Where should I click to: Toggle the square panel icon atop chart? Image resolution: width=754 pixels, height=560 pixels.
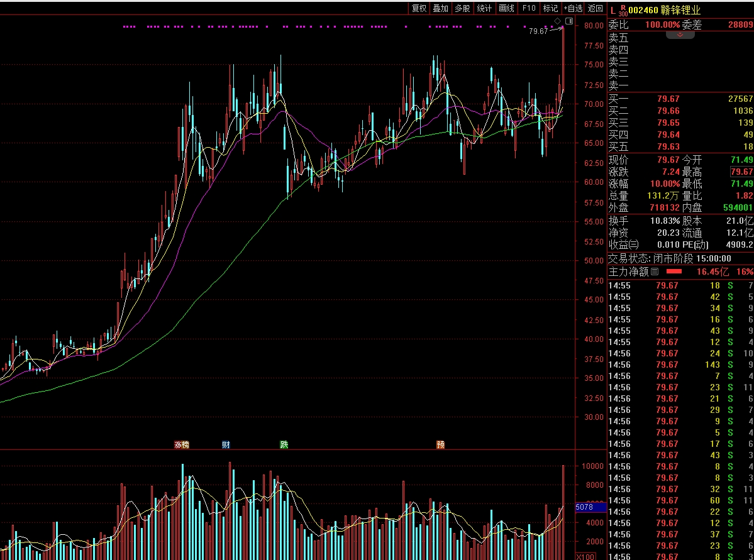coord(568,21)
